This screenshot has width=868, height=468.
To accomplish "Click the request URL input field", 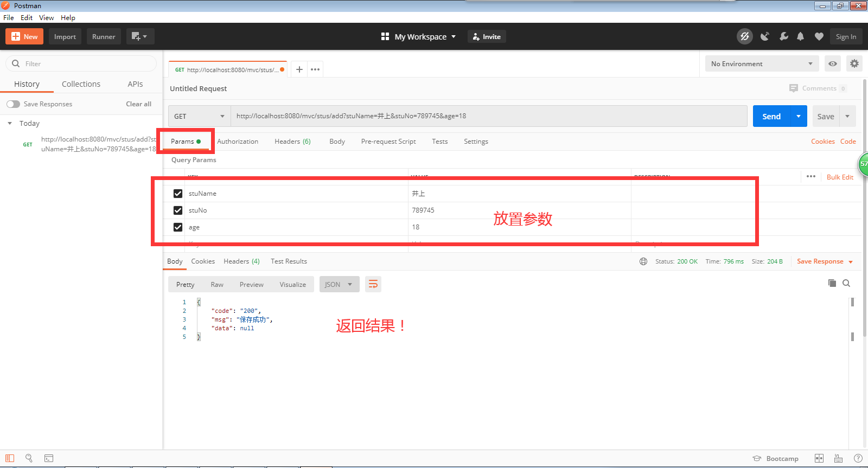I will pyautogui.click(x=489, y=116).
